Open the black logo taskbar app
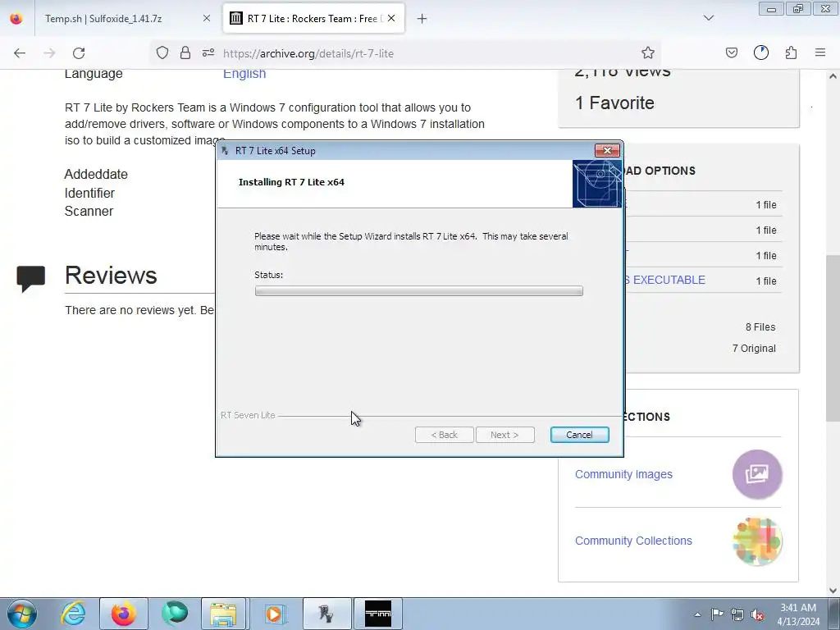The height and width of the screenshot is (630, 840). pyautogui.click(x=378, y=614)
